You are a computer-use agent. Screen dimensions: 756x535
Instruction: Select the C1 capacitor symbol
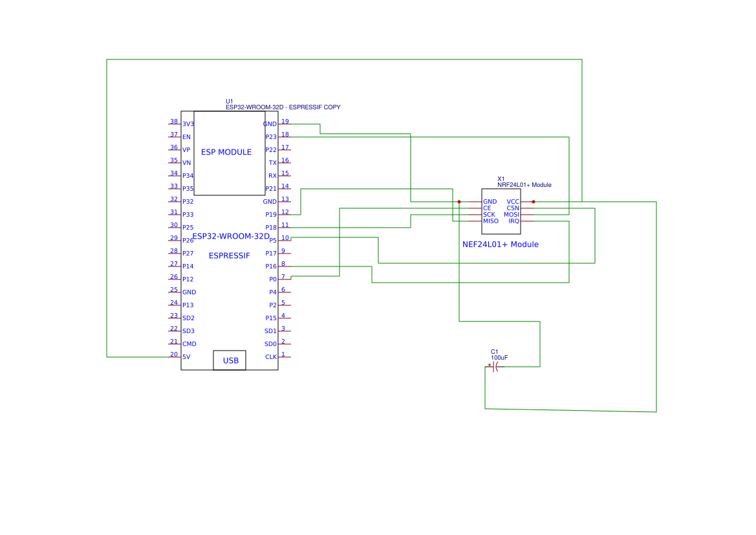495,367
